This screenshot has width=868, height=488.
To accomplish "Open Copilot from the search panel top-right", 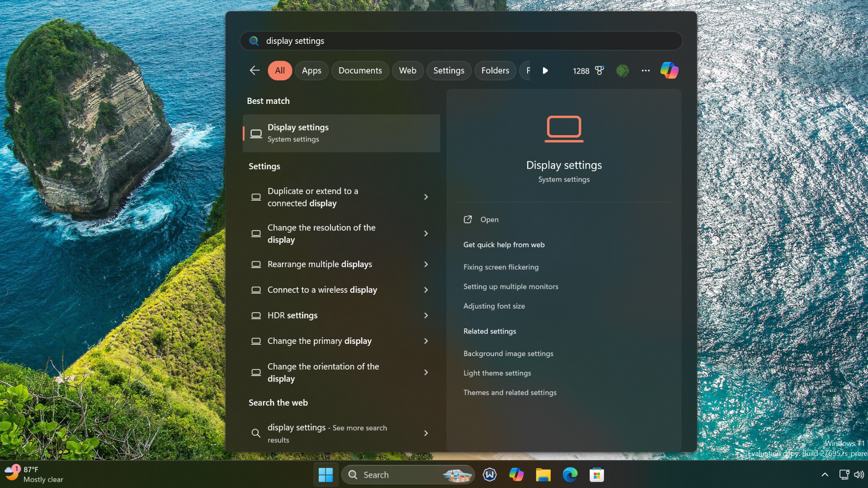I will pos(669,70).
